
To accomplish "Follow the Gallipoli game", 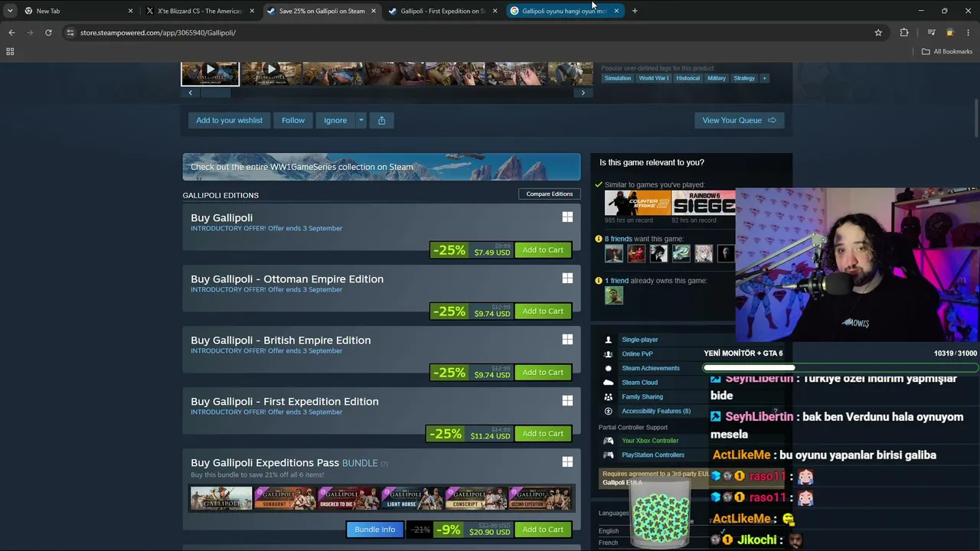I will coord(292,120).
